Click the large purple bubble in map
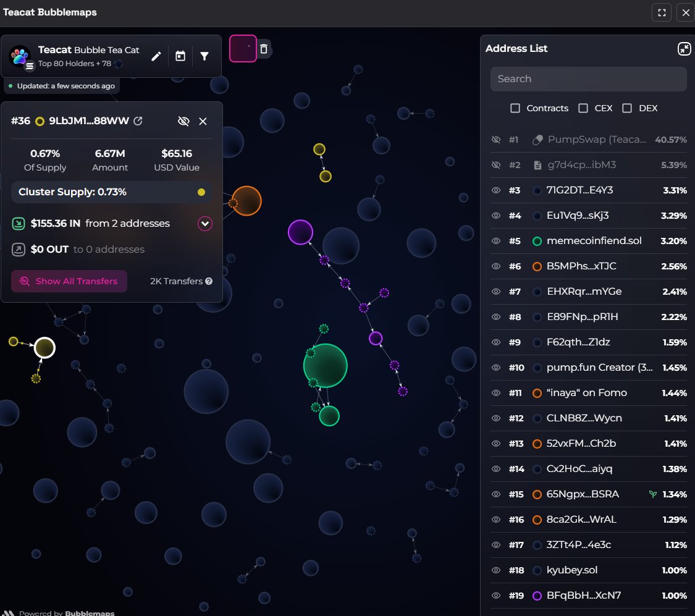This screenshot has width=695, height=616. 300,232
